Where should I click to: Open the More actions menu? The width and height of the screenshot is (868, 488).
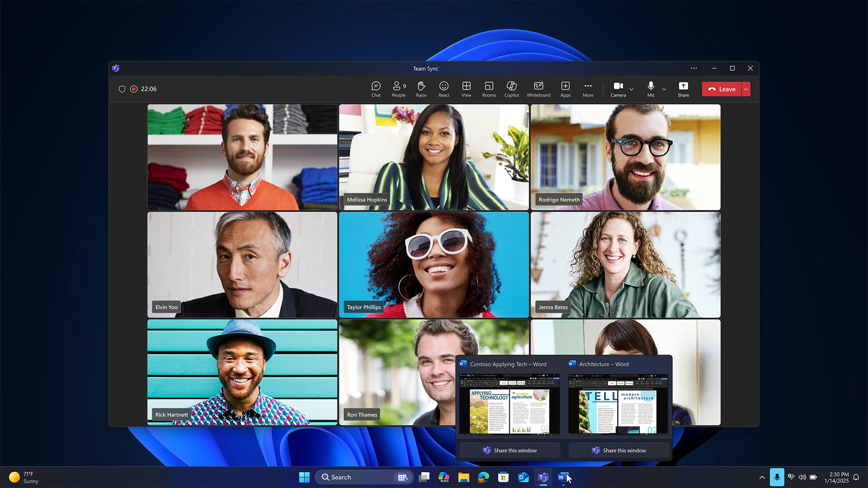pos(588,89)
